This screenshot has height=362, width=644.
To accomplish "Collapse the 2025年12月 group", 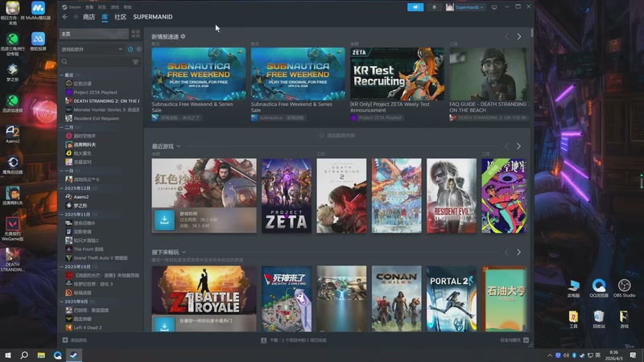I will 62,188.
